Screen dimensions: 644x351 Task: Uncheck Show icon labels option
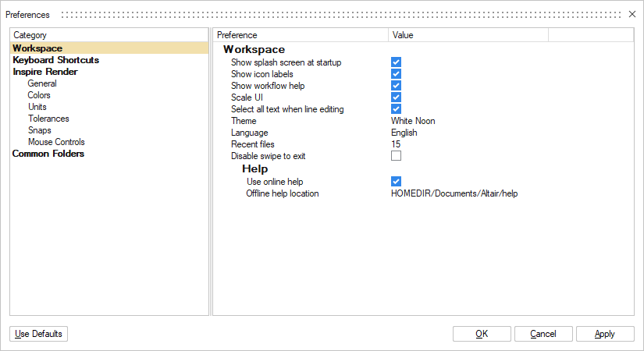(x=396, y=74)
